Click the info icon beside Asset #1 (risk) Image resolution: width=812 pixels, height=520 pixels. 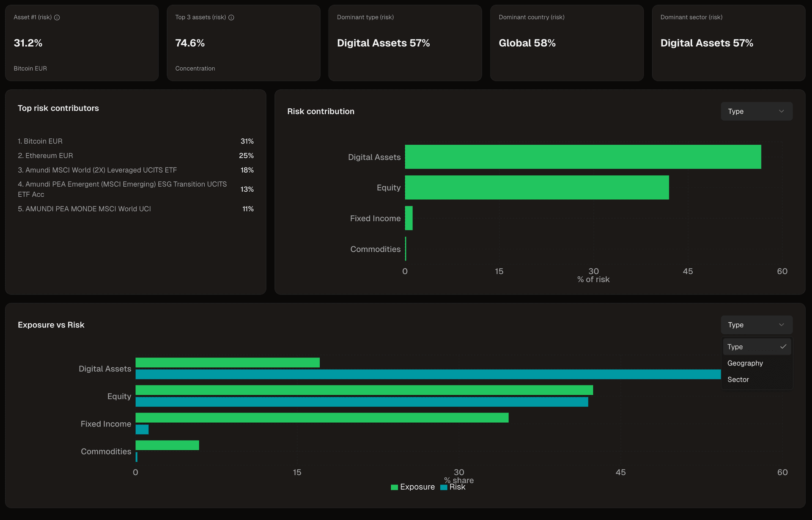[x=57, y=17]
